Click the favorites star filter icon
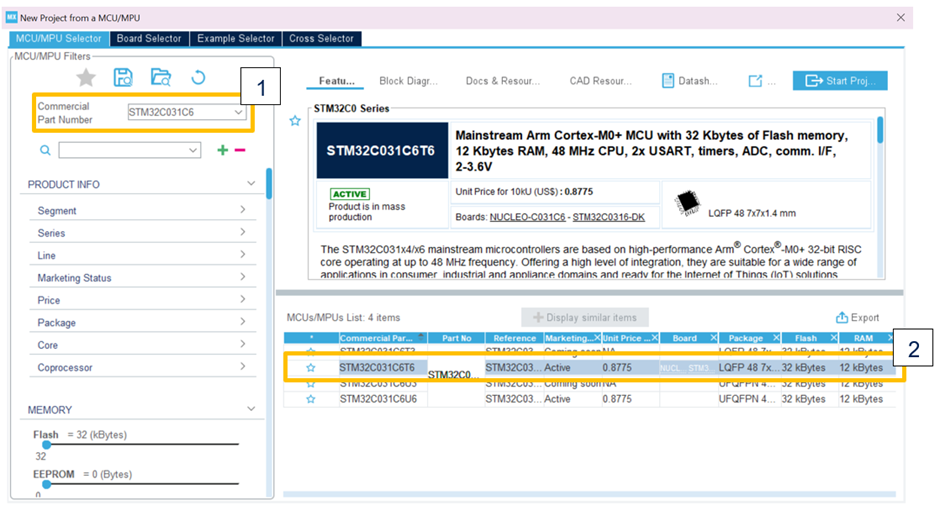The height and width of the screenshot is (516, 940). 86,77
